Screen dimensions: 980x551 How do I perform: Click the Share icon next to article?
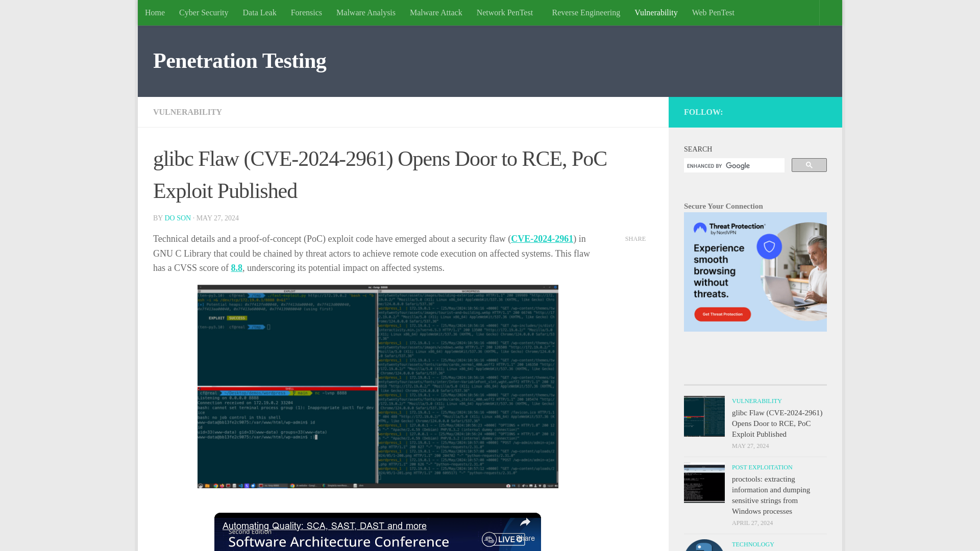(635, 238)
